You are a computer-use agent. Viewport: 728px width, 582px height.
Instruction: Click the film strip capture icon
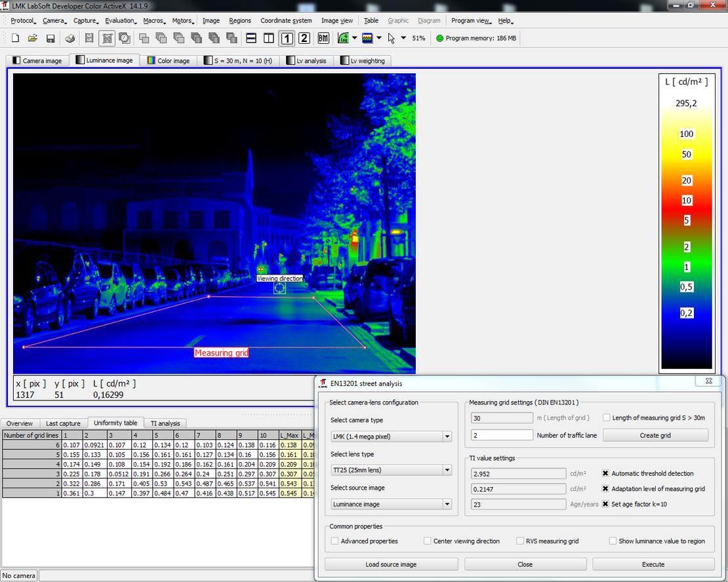pyautogui.click(x=89, y=38)
